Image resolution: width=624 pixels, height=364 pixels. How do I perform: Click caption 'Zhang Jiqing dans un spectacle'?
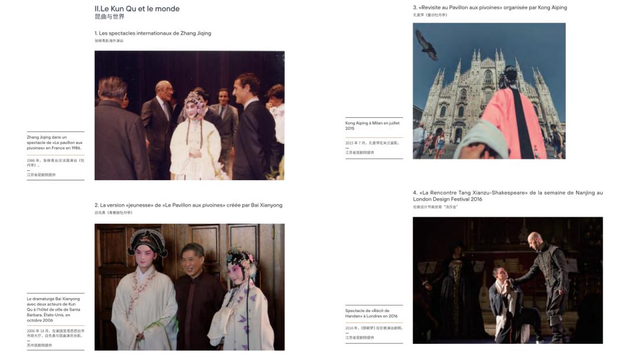(x=55, y=143)
